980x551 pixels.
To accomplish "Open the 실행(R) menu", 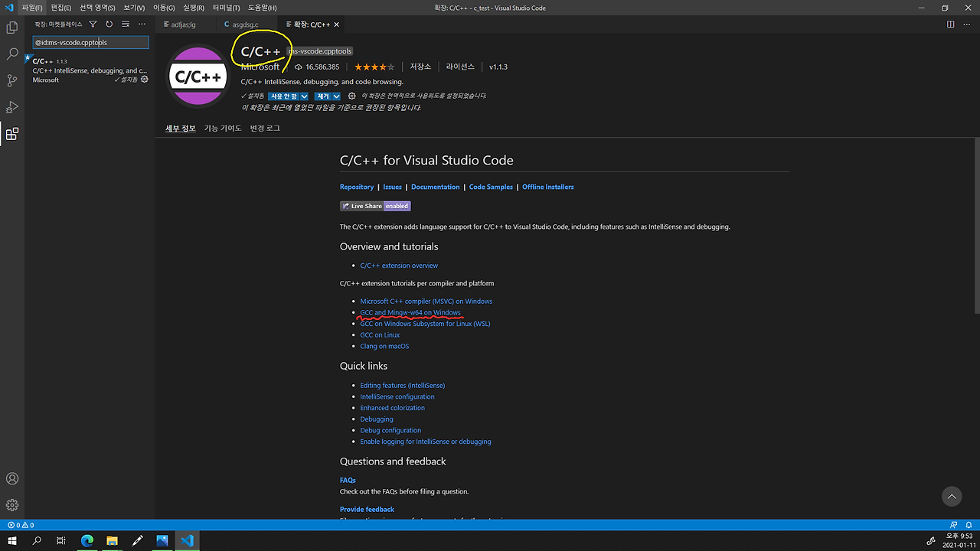I will [x=194, y=8].
